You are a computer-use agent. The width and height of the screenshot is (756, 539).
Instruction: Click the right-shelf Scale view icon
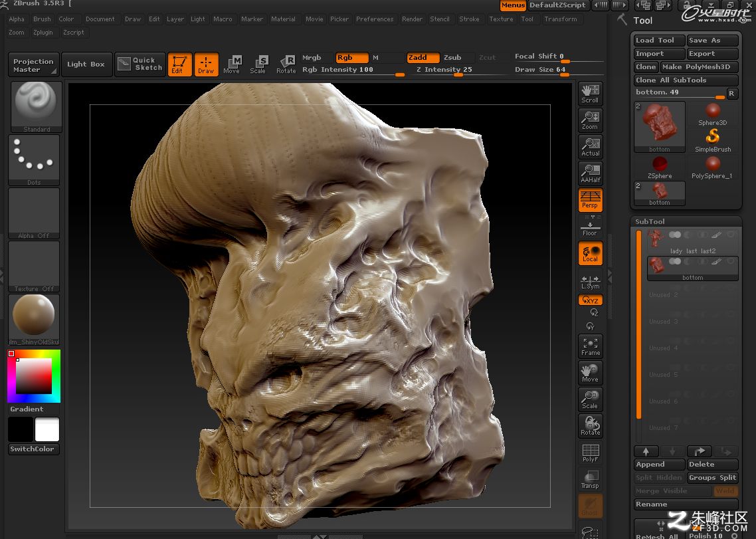pyautogui.click(x=590, y=399)
